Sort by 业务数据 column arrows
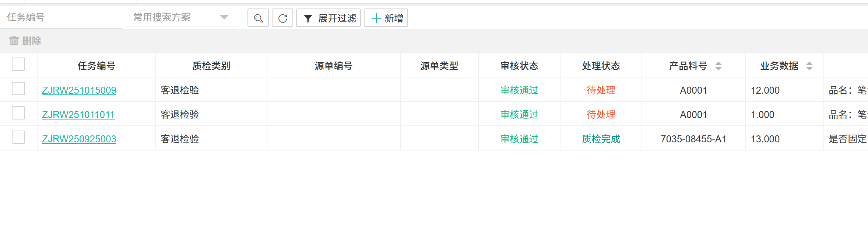Viewport: 868px width, 246px height. [x=809, y=66]
